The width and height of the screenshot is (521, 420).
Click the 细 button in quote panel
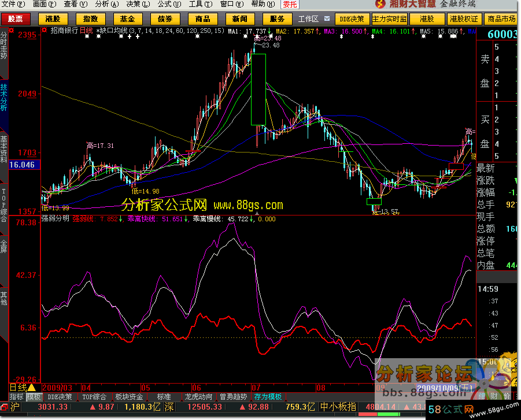click(482, 396)
